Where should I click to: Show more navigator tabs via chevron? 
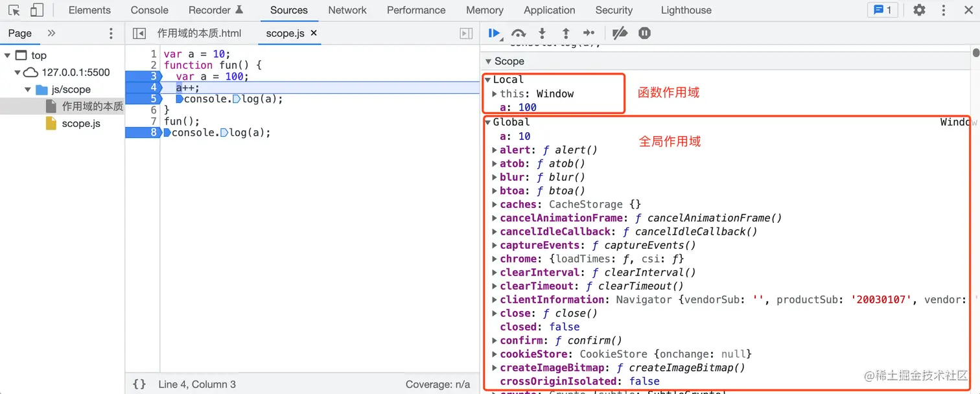pos(52,33)
